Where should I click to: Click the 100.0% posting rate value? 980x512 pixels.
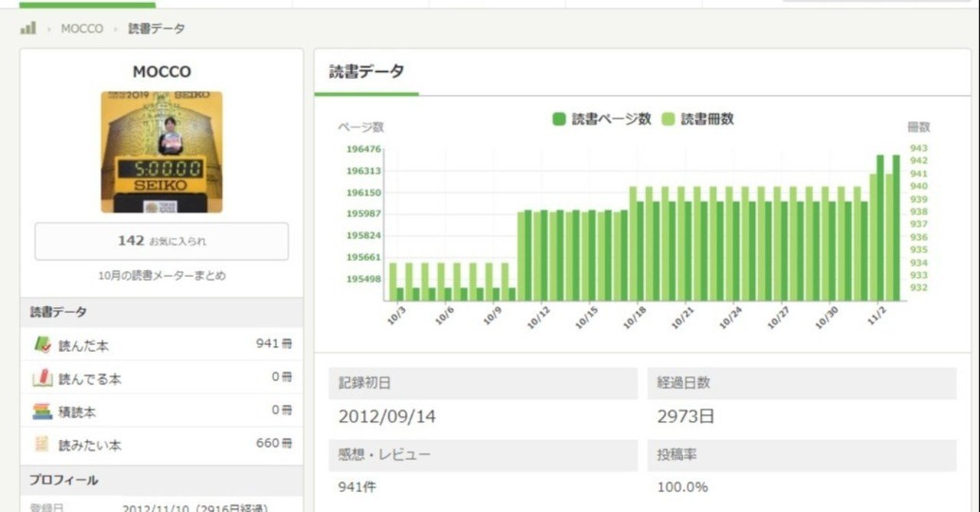(x=682, y=487)
